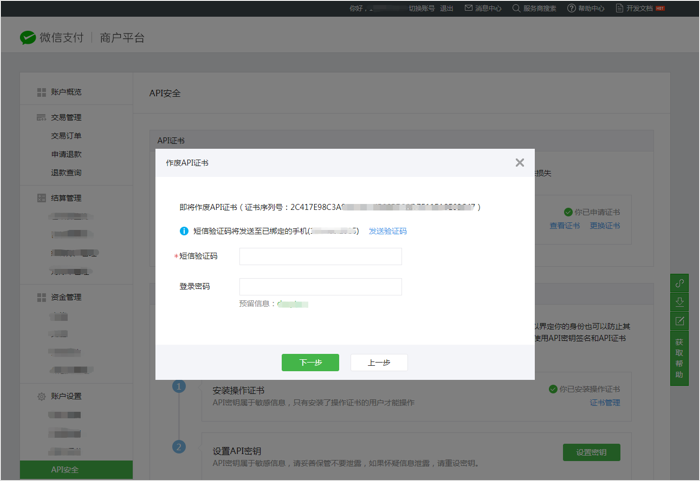Click the 查看证书 link
The width and height of the screenshot is (700, 481).
[x=565, y=226]
